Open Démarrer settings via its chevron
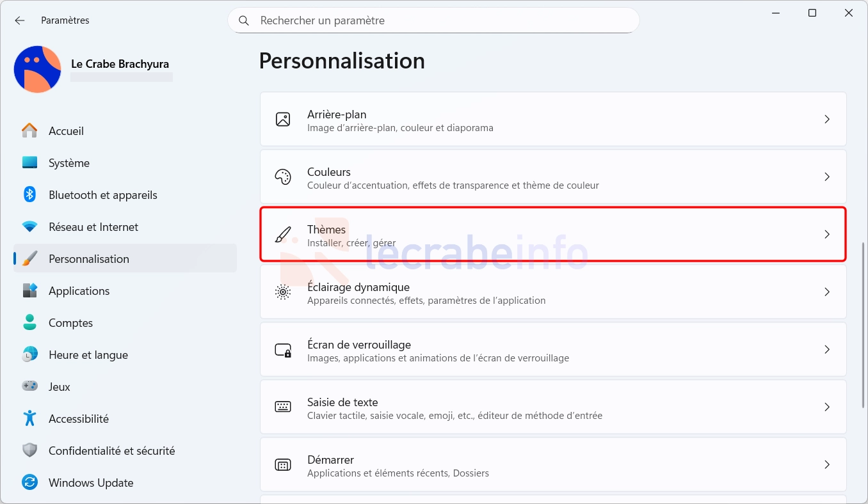 pos(827,464)
